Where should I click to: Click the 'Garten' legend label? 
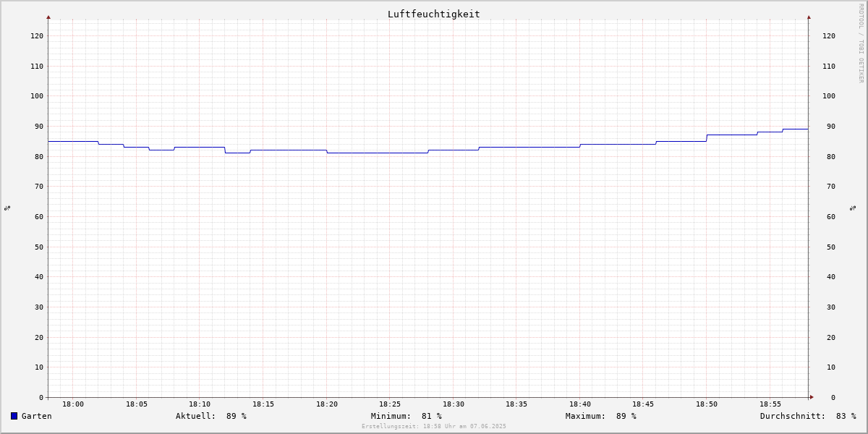click(x=37, y=416)
